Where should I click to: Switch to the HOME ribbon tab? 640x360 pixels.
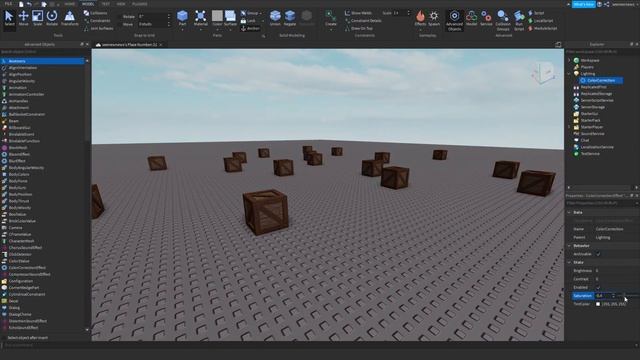pos(70,4)
